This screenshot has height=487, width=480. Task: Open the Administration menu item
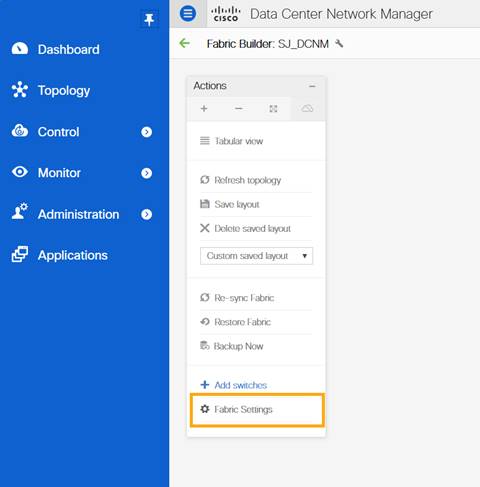click(x=78, y=214)
